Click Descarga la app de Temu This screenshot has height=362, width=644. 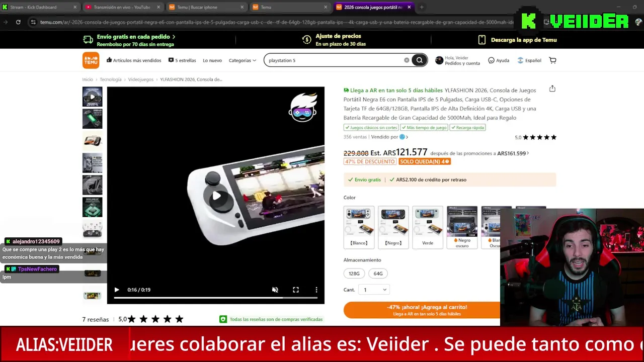coord(517,40)
